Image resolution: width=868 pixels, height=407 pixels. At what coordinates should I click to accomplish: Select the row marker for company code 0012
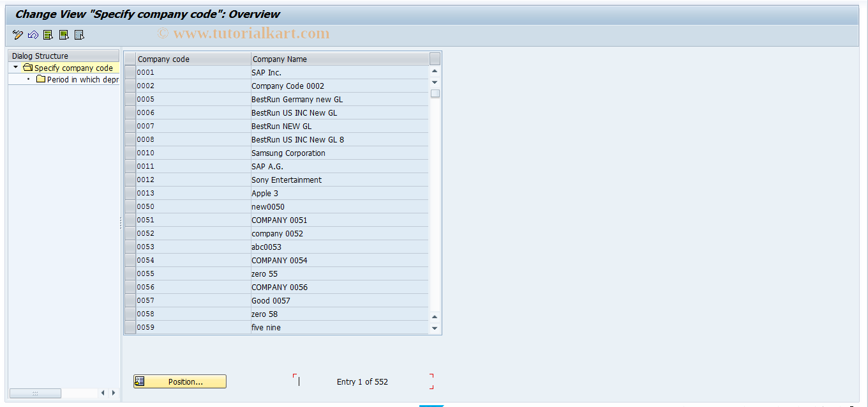pyautogui.click(x=130, y=180)
